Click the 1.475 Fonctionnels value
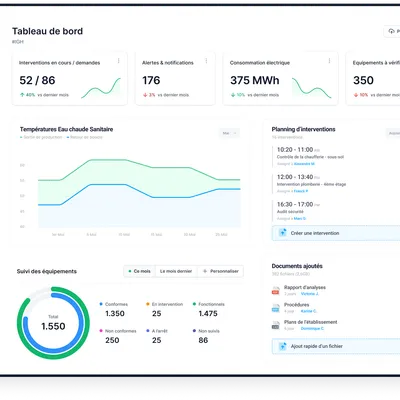The width and height of the screenshot is (400, 400). tap(208, 314)
